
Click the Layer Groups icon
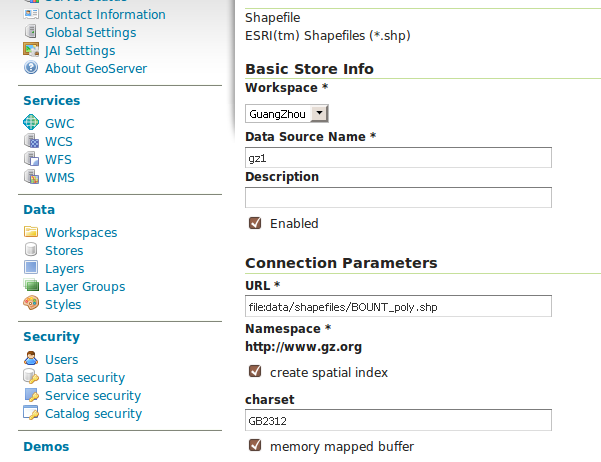[x=30, y=286]
